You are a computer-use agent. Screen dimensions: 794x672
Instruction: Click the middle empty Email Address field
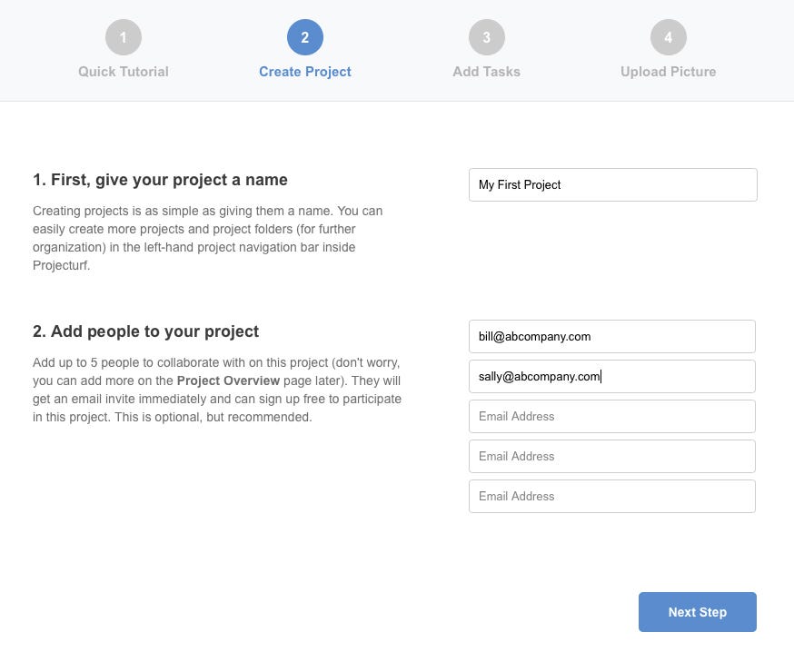(612, 456)
